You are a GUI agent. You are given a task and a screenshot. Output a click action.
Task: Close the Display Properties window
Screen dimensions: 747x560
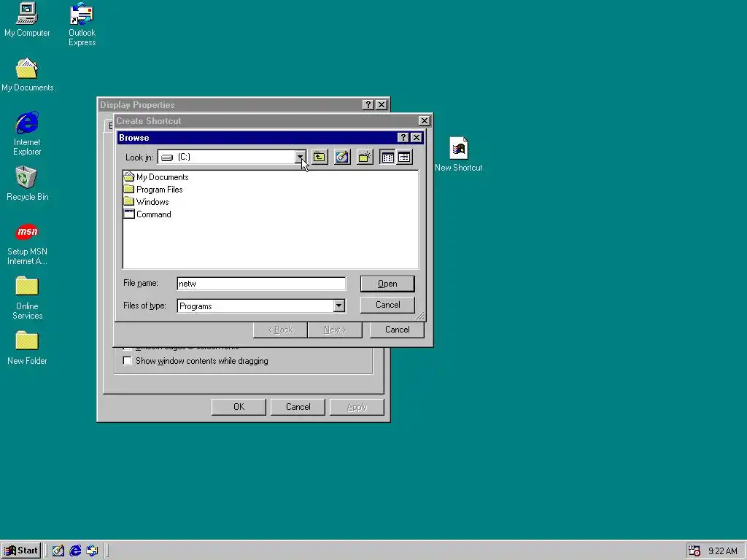[x=382, y=105]
